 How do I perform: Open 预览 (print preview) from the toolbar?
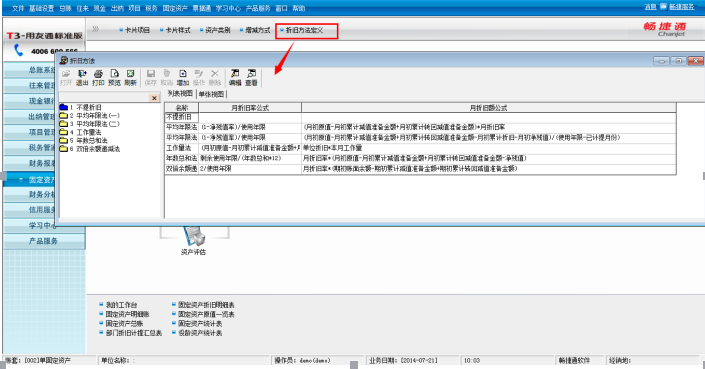(114, 77)
